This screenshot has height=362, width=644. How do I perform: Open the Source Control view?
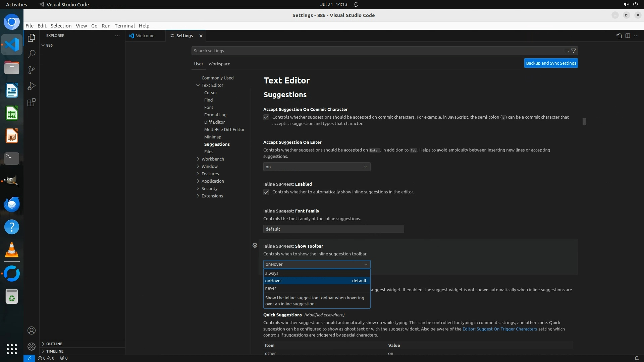(x=32, y=70)
